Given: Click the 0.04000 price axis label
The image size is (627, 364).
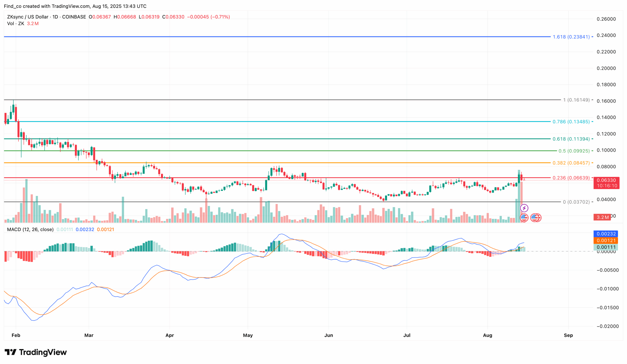Looking at the screenshot, I should point(606,200).
